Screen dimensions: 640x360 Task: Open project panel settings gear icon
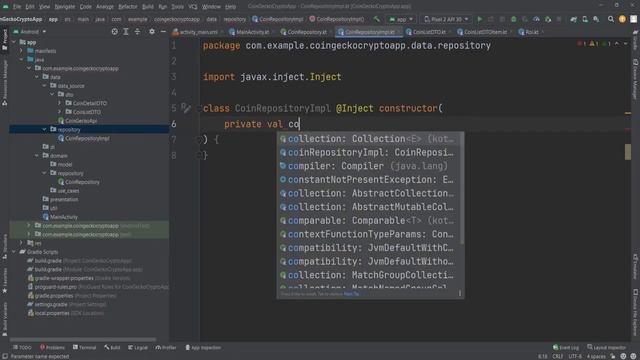[152, 31]
